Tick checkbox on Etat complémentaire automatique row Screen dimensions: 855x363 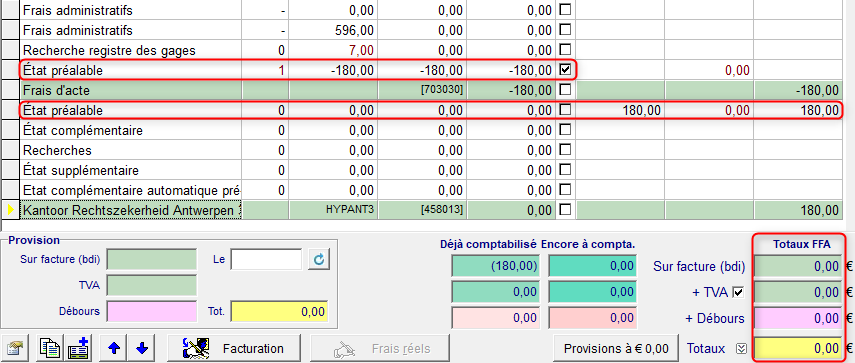click(x=566, y=190)
